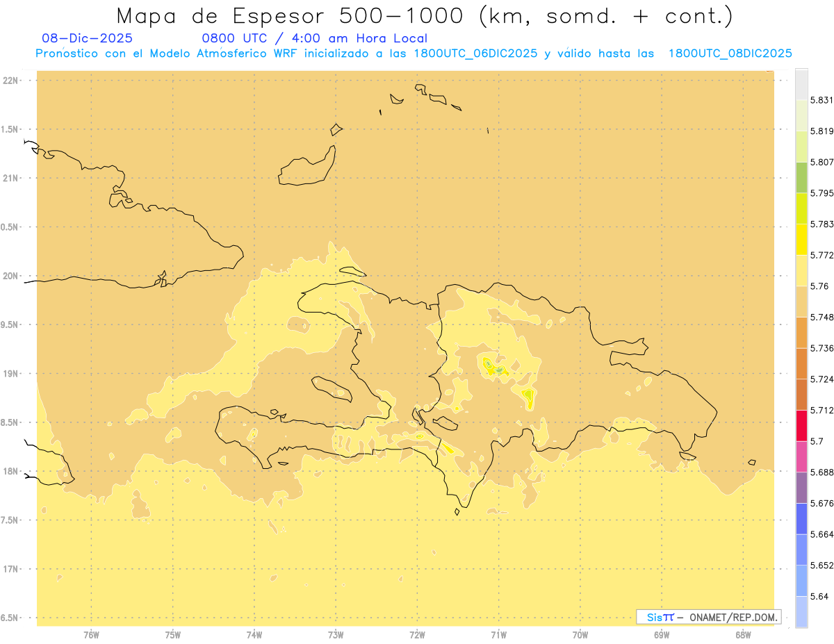Pick the green legend swatch between 5.795 and 5.807
The image size is (834, 644).
click(x=801, y=177)
